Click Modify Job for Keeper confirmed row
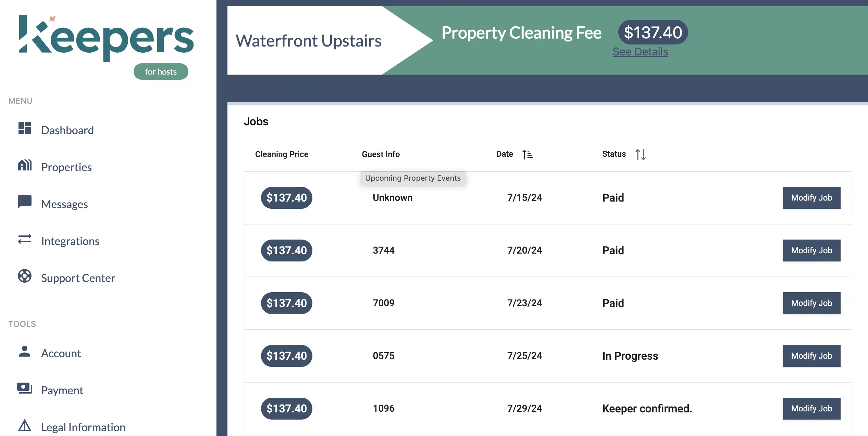 click(x=811, y=409)
